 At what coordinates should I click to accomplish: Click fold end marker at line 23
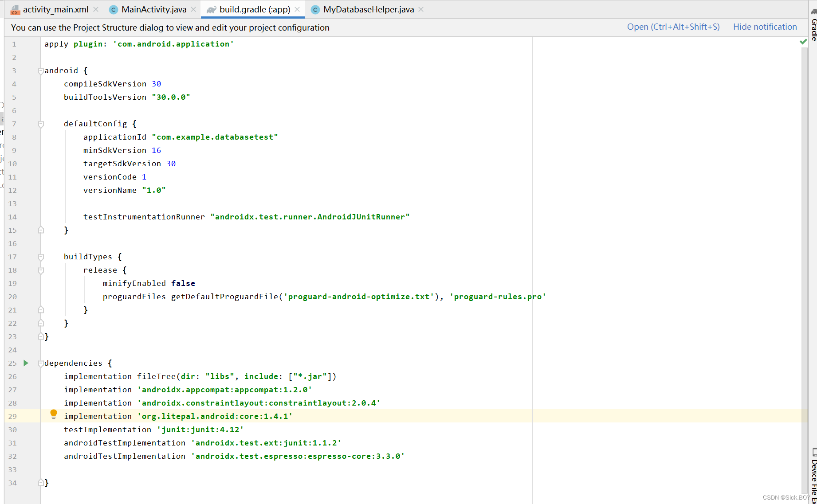click(41, 336)
